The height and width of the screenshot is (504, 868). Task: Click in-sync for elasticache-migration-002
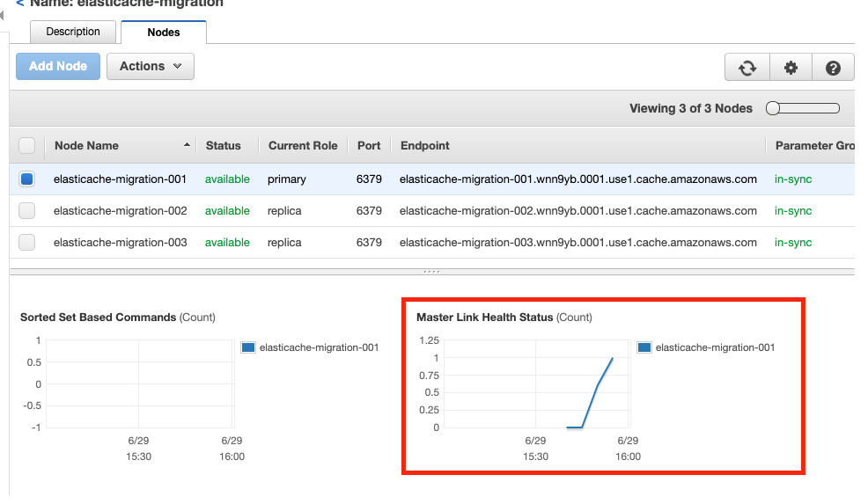[x=792, y=211]
